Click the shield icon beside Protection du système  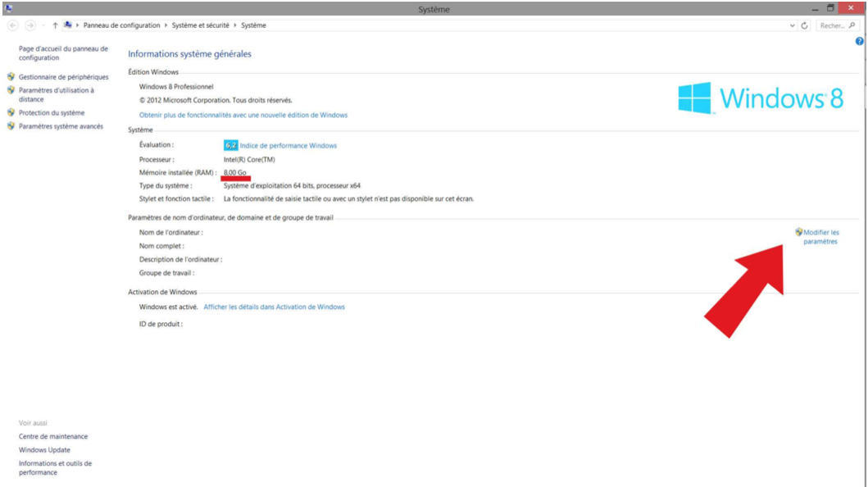(x=11, y=113)
